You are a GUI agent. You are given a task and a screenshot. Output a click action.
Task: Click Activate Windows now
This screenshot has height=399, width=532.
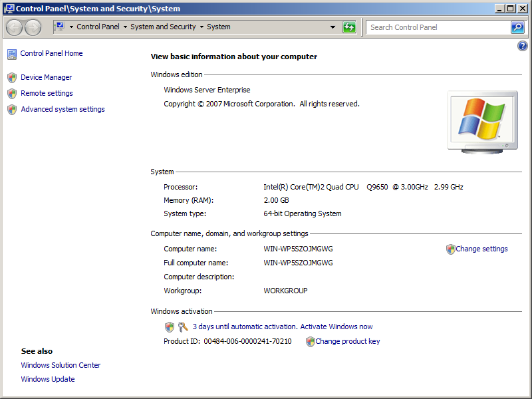coord(336,327)
